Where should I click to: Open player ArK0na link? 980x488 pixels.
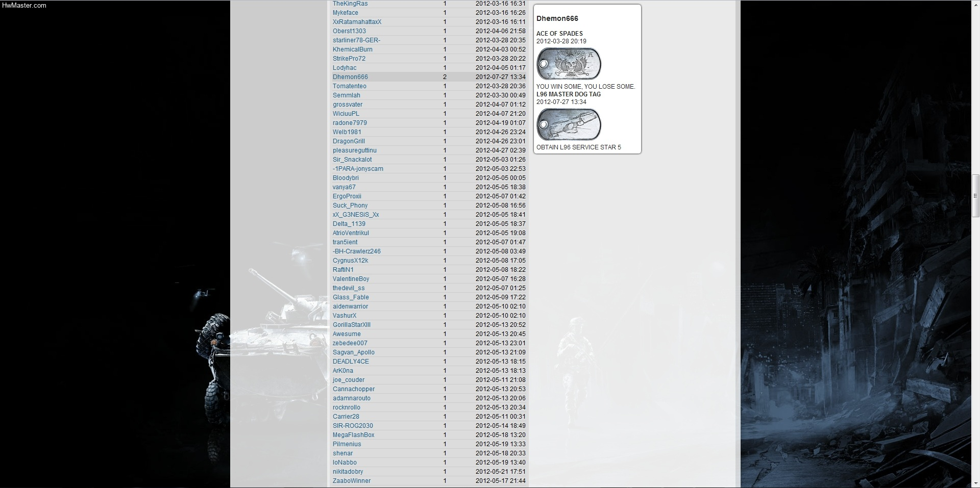click(343, 371)
